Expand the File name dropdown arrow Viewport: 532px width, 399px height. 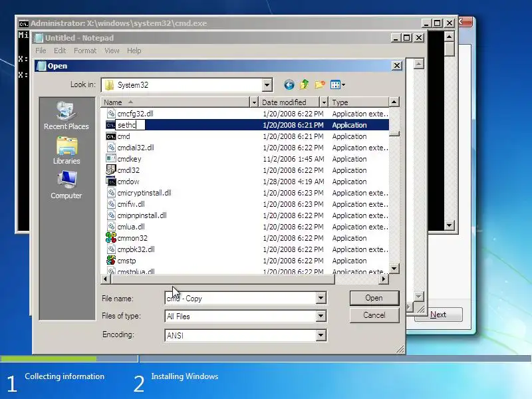[x=321, y=298]
